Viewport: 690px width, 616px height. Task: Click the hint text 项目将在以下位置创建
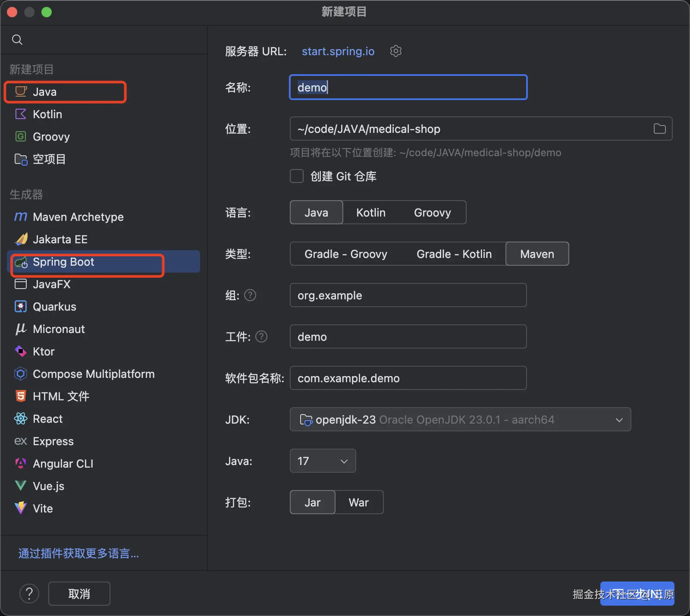426,153
